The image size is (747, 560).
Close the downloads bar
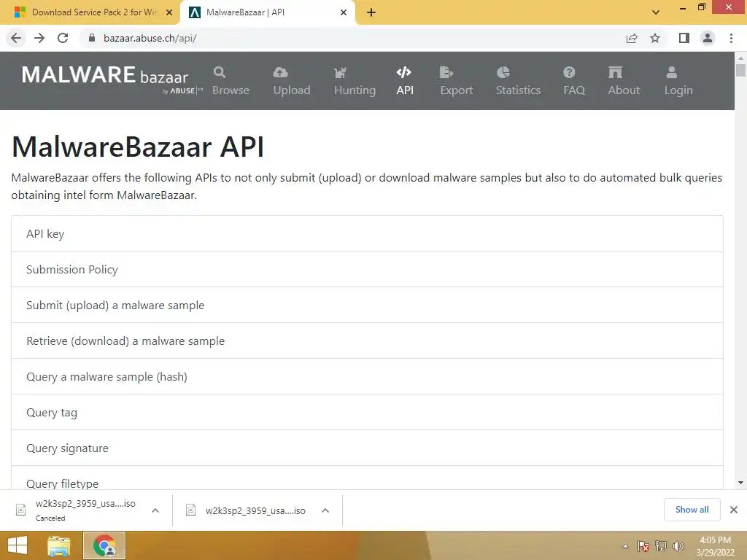point(734,510)
